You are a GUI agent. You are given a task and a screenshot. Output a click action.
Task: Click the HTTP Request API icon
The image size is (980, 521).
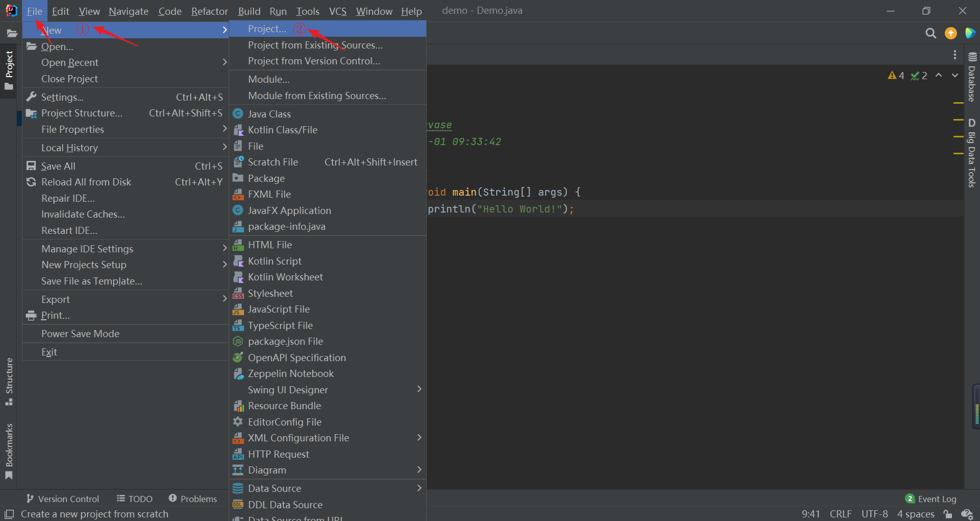click(238, 454)
